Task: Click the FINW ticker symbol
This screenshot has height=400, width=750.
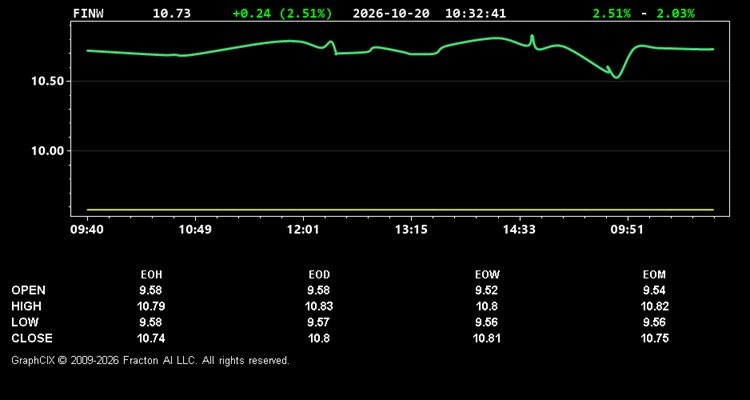Action: click(88, 13)
